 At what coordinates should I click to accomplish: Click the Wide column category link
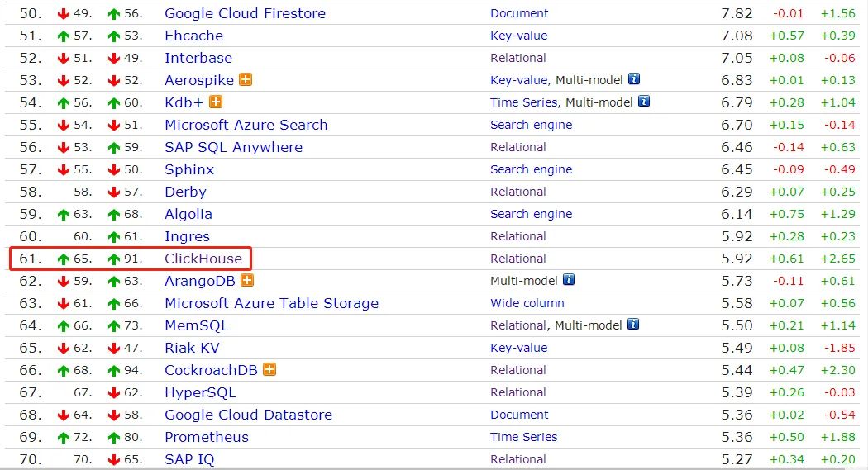point(527,303)
